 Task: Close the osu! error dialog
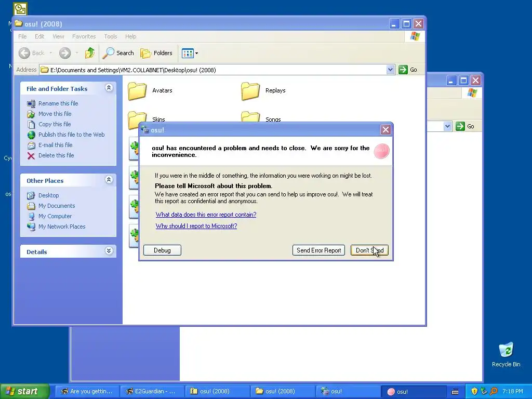click(385, 129)
